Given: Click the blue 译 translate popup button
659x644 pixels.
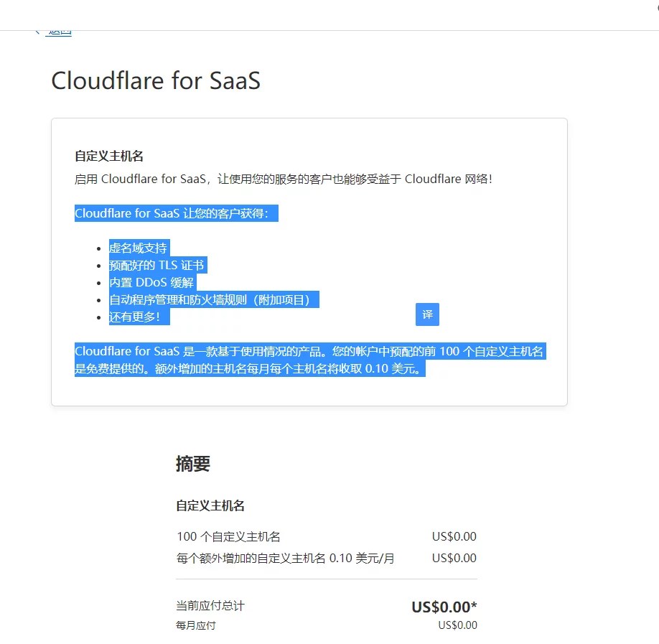Looking at the screenshot, I should [427, 314].
